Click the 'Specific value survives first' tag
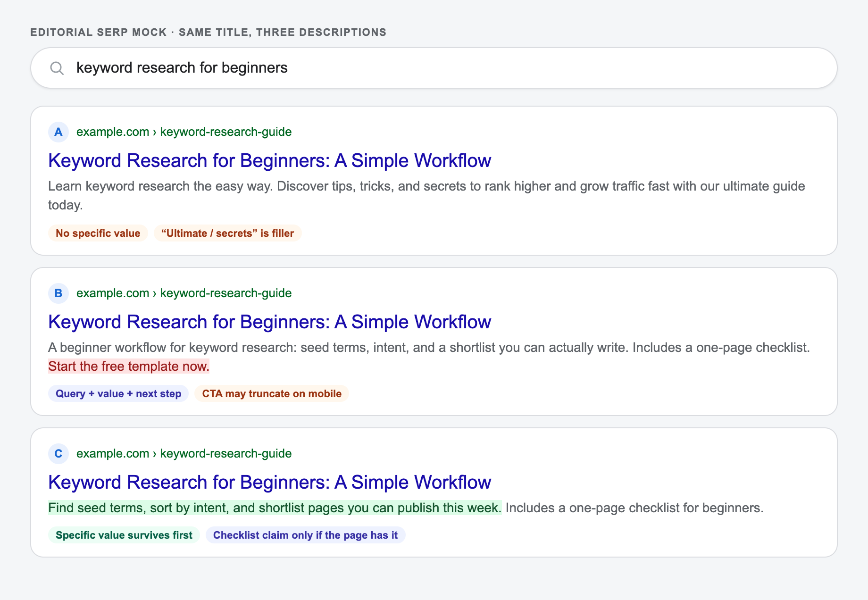Screen dimensions: 868x600 124,535
